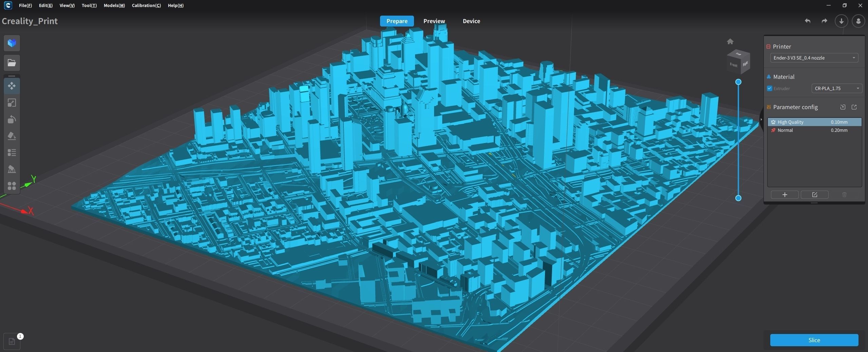Click the Creality Print app logo

8,5
